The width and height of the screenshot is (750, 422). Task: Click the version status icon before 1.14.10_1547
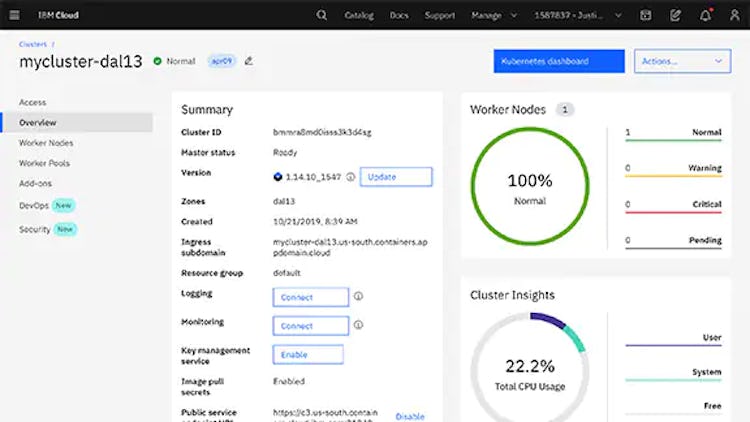coord(277,177)
